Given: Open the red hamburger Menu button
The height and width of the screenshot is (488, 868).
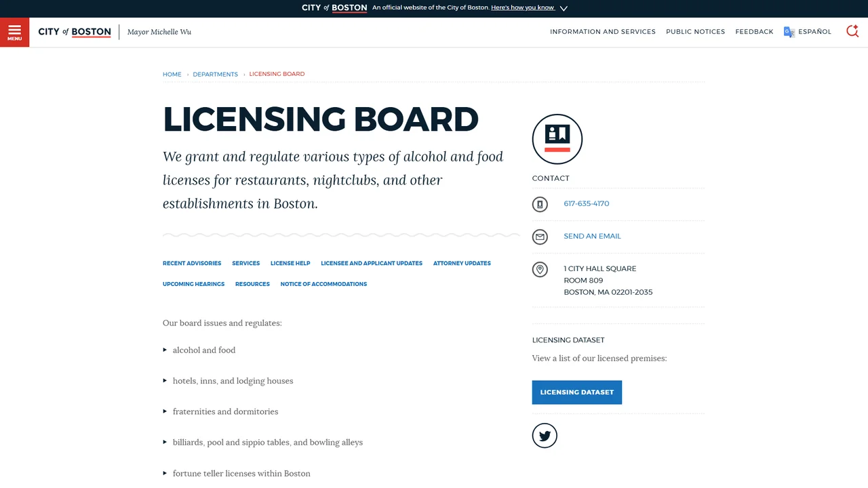Looking at the screenshot, I should [14, 32].
